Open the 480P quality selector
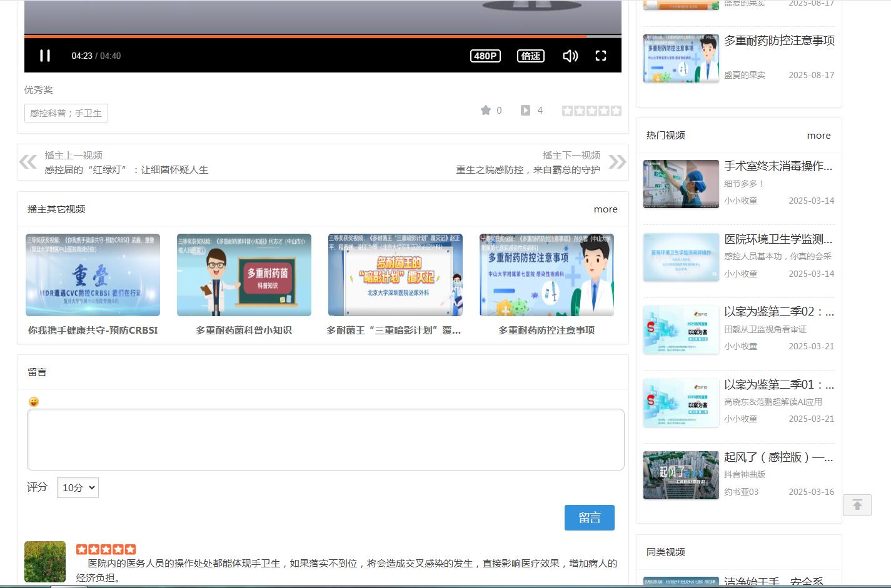891x588 pixels. [x=485, y=56]
